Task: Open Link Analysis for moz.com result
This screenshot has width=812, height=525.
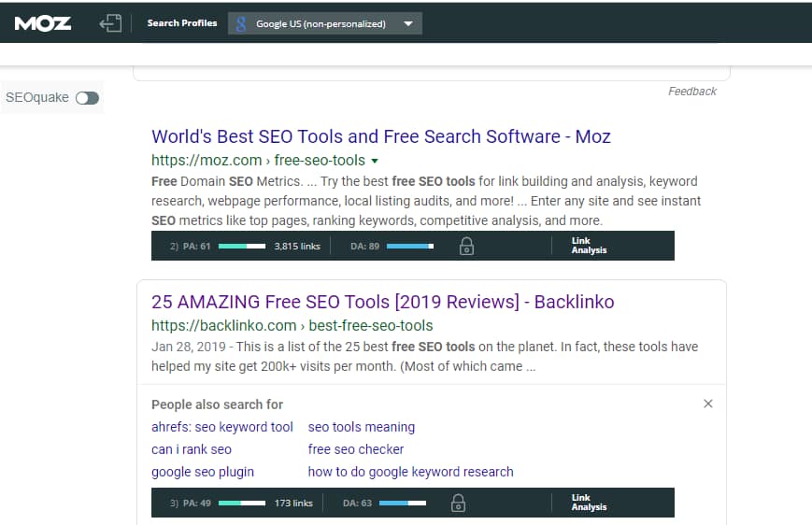Action: point(589,246)
